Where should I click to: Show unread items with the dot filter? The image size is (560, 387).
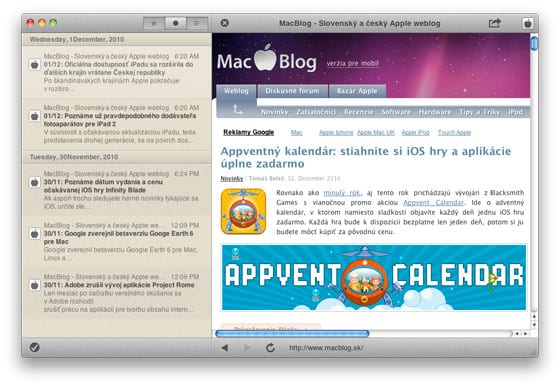click(175, 23)
